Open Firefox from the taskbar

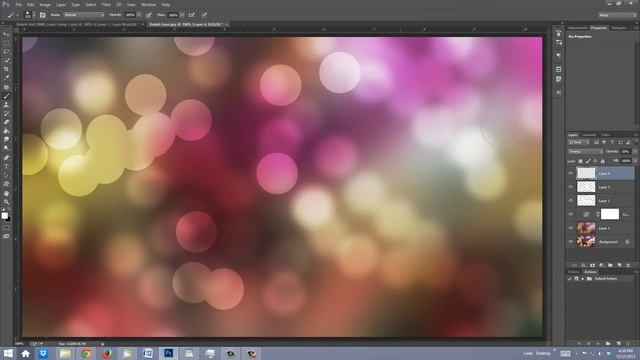tap(107, 353)
